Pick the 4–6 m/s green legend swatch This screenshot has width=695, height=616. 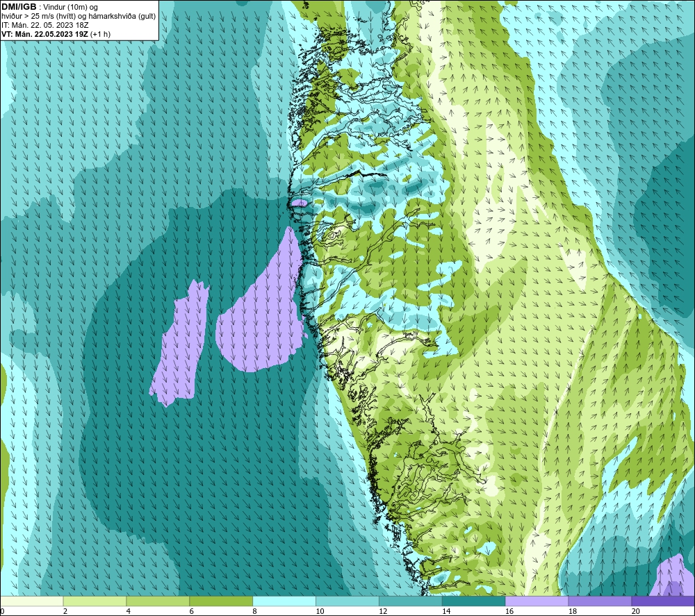click(x=158, y=601)
